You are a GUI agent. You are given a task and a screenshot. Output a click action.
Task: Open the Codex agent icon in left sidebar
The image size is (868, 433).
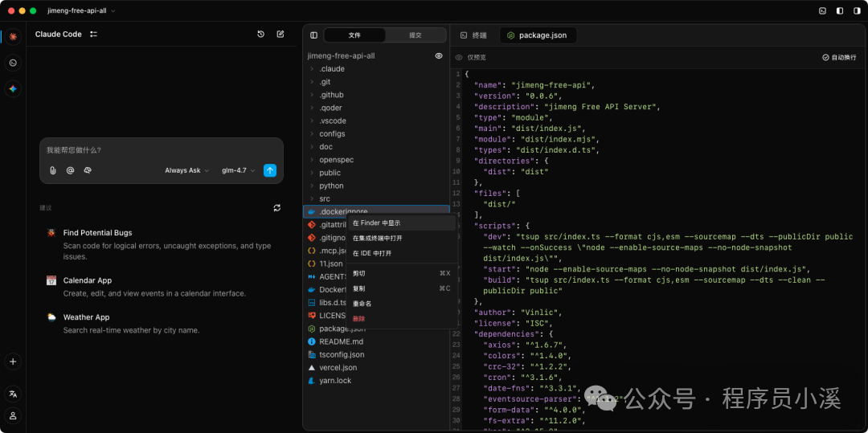[14, 63]
